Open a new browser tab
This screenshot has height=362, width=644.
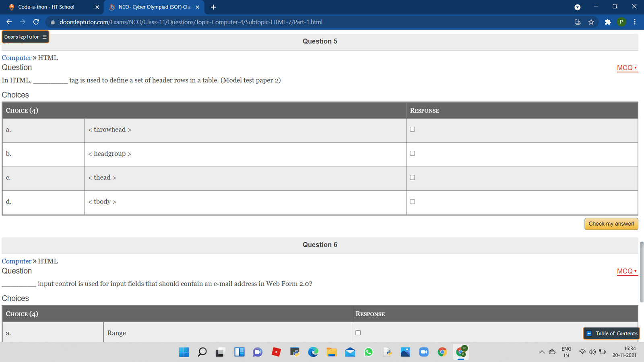[213, 7]
